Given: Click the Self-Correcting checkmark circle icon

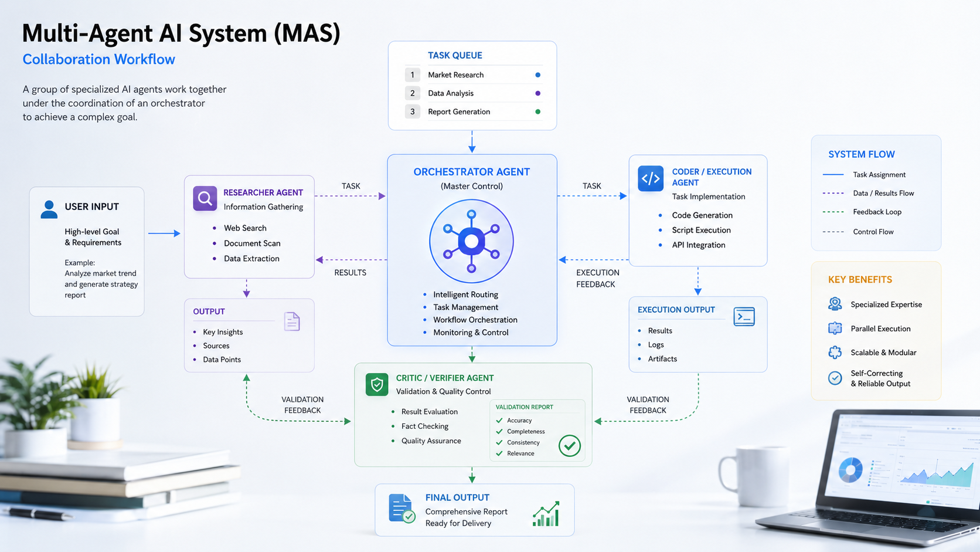Looking at the screenshot, I should pos(835,378).
